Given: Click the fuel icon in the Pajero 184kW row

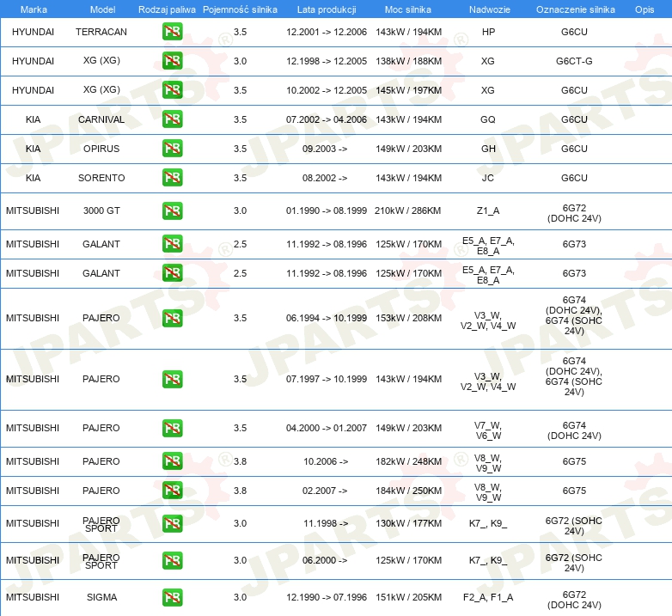Looking at the screenshot, I should (172, 491).
